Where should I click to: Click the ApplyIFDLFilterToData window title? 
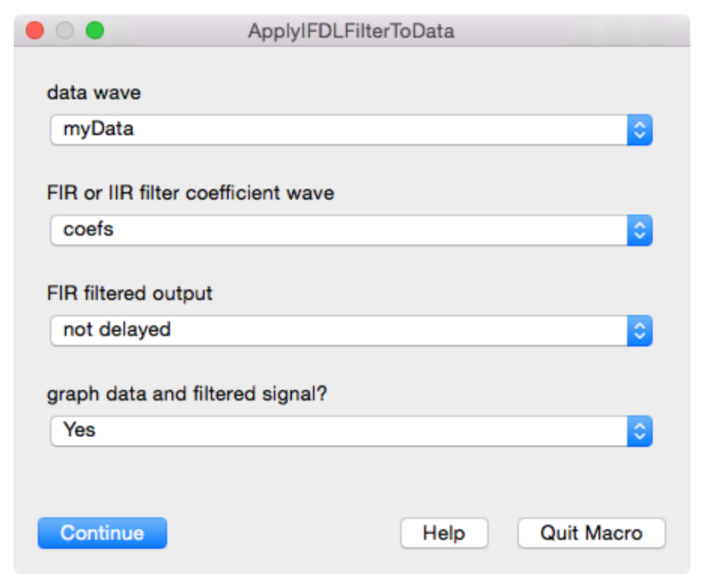351,32
